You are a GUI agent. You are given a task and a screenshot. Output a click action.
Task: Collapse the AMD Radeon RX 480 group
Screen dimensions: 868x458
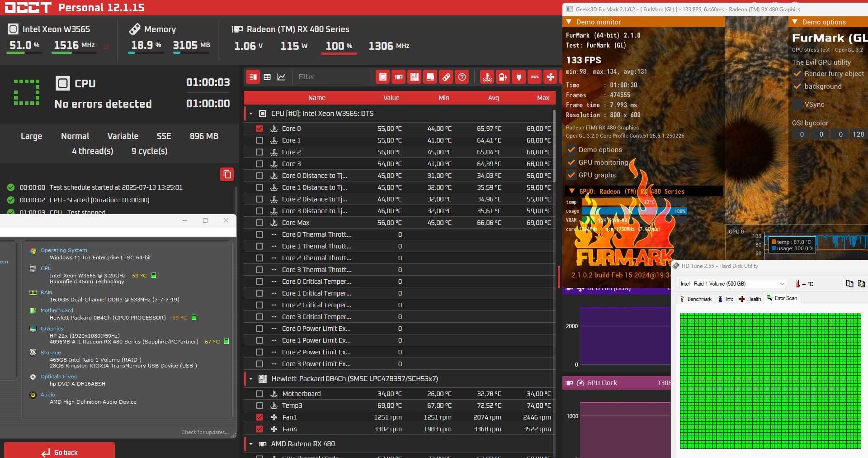(x=251, y=444)
